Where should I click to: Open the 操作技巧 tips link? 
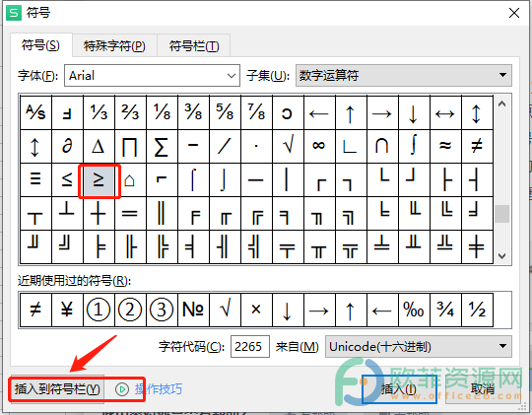pos(159,389)
